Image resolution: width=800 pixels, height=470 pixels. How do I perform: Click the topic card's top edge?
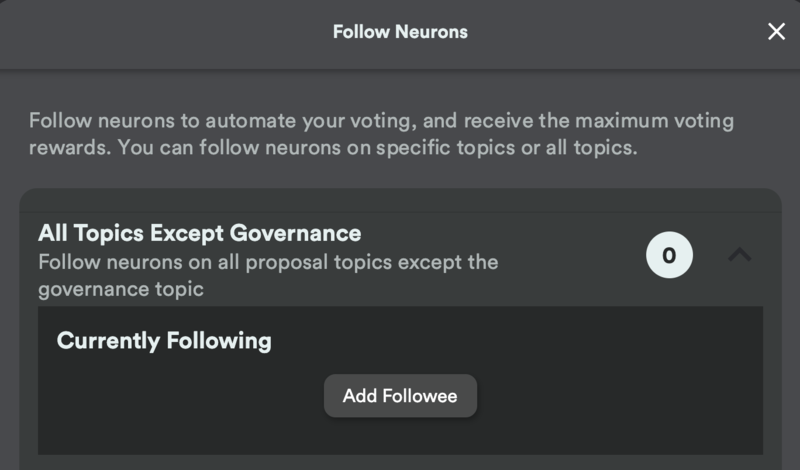click(401, 200)
